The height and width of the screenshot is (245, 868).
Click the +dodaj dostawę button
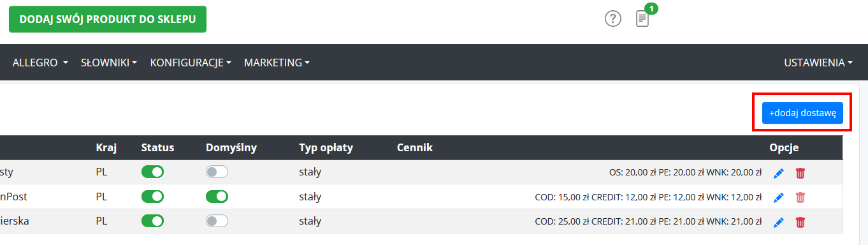802,113
